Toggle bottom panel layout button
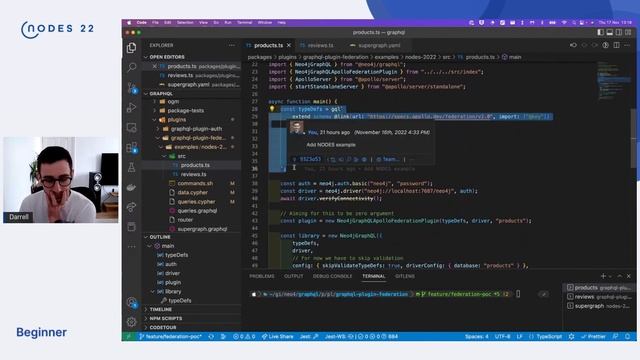Viewport: 640px width, 360px height. pos(610,32)
